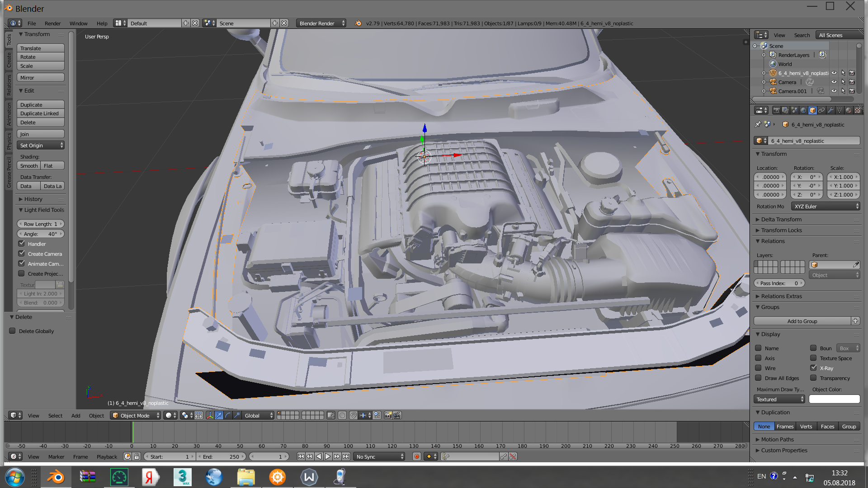This screenshot has height=488, width=868.
Task: Click the Duplicate Linked button
Action: pos(41,113)
